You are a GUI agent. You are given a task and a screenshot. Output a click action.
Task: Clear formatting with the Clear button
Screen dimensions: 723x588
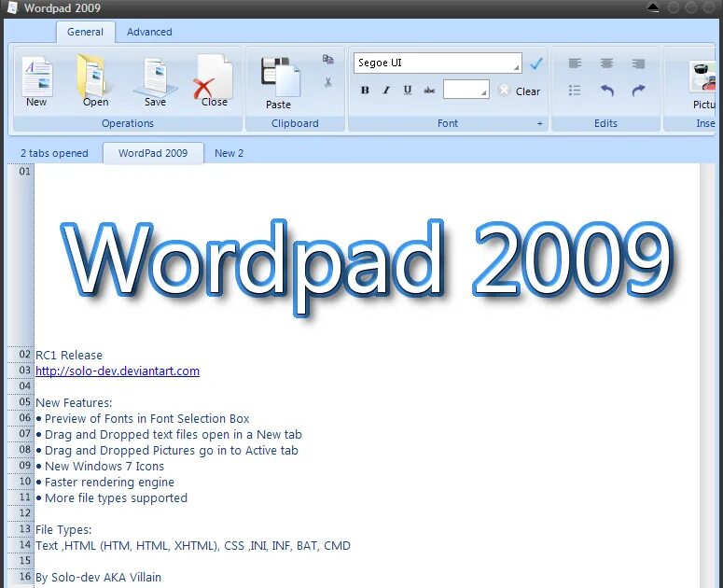(x=519, y=91)
